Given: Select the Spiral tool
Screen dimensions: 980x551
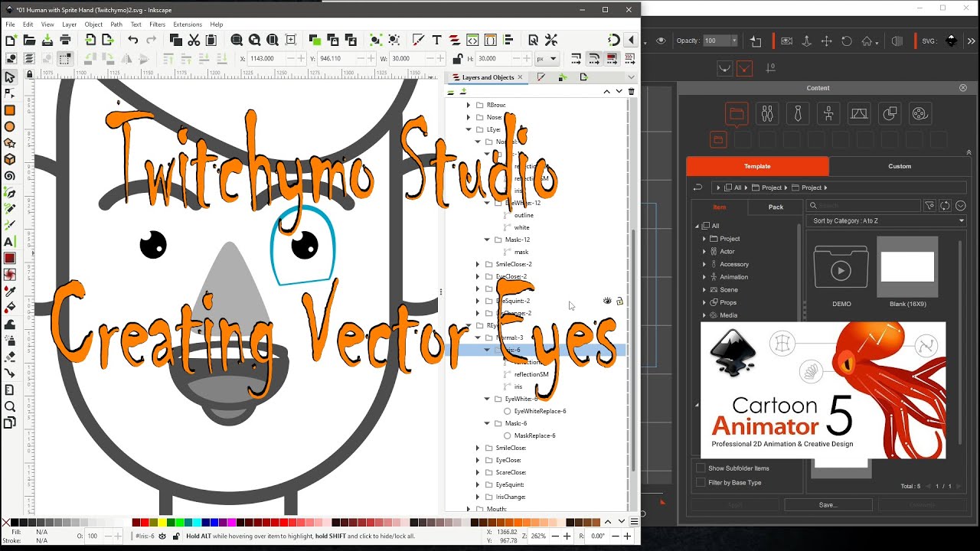Looking at the screenshot, I should tap(10, 176).
